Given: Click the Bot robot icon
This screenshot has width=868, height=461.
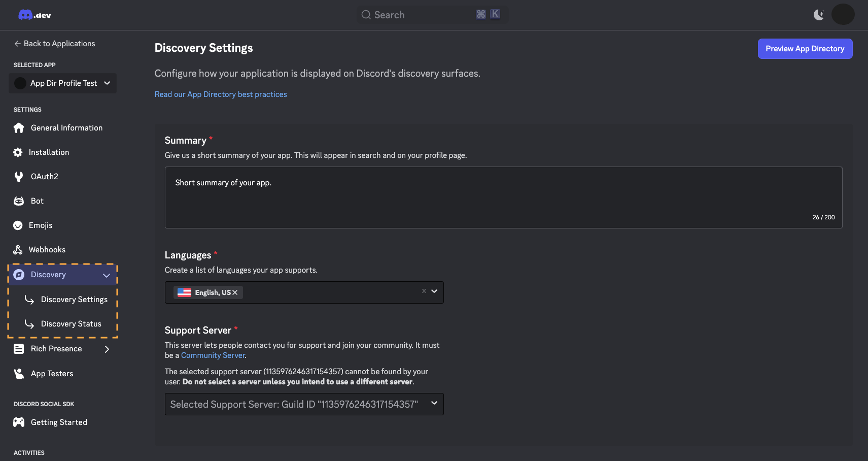Looking at the screenshot, I should click(19, 201).
